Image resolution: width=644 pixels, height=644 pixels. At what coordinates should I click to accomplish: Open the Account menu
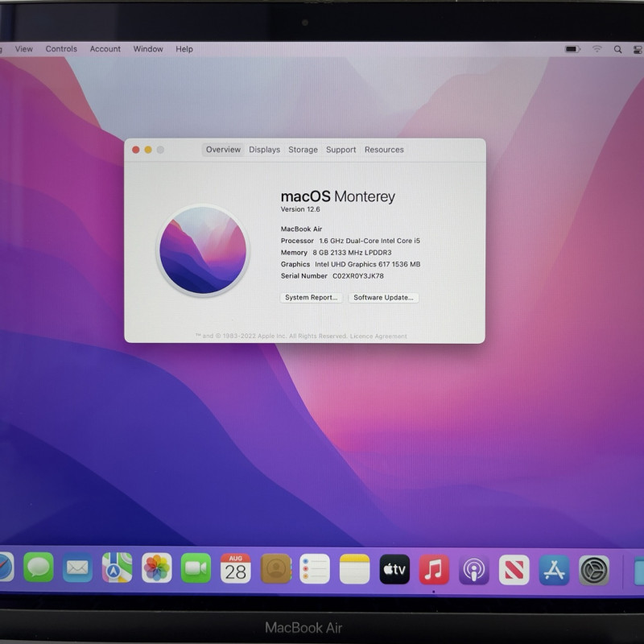tap(105, 49)
